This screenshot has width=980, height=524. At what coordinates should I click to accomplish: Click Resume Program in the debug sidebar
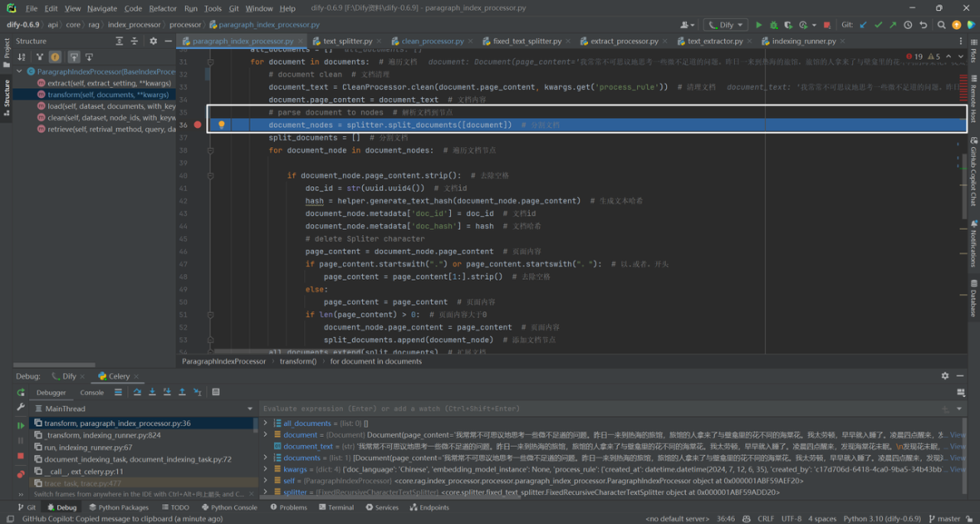(x=21, y=425)
